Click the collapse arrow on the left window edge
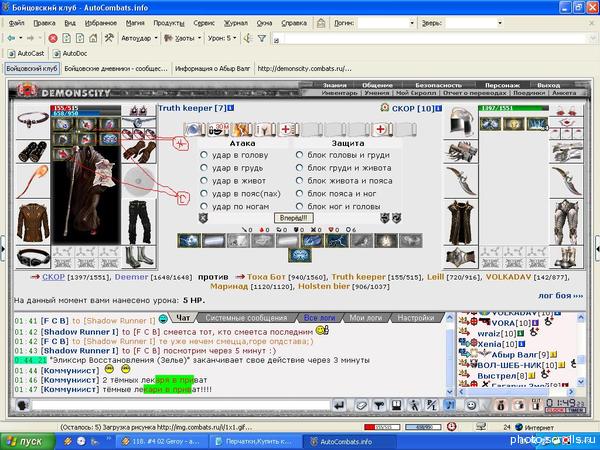The height and width of the screenshot is (450, 600). pos(3,249)
